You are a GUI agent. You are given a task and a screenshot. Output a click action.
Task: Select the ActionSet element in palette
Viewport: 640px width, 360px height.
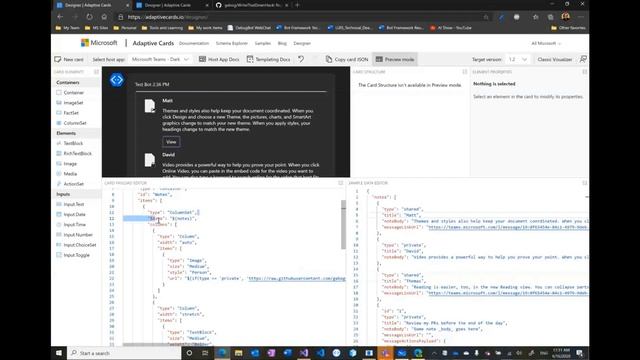point(73,184)
